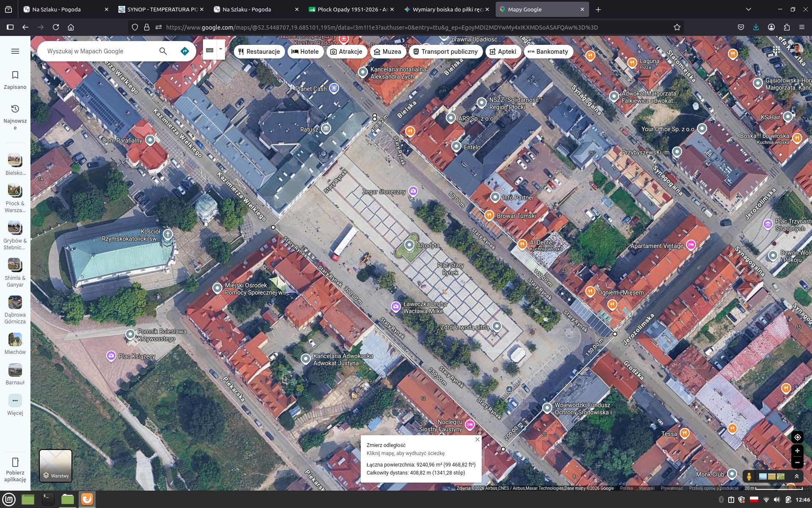Filter the map by Restauracje
Image resolution: width=812 pixels, height=508 pixels.
[x=259, y=52]
